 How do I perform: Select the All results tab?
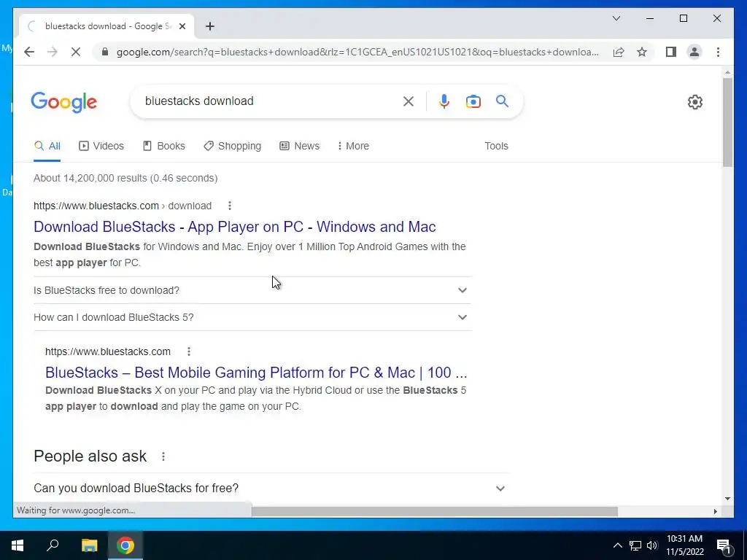pyautogui.click(x=47, y=146)
